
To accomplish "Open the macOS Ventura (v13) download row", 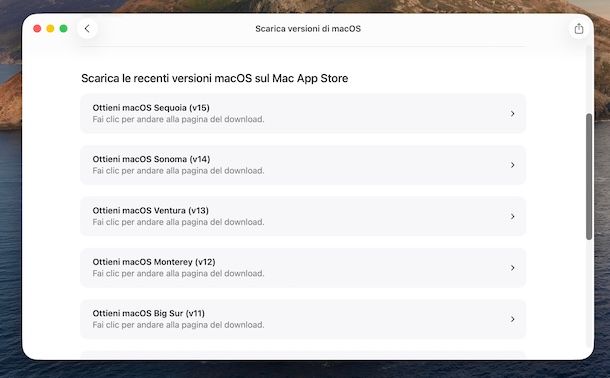I will 303,216.
